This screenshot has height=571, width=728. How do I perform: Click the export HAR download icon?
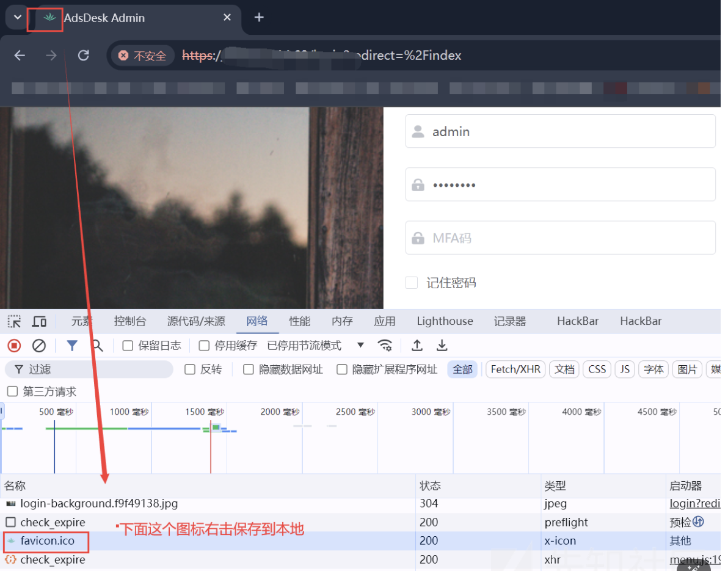click(442, 346)
